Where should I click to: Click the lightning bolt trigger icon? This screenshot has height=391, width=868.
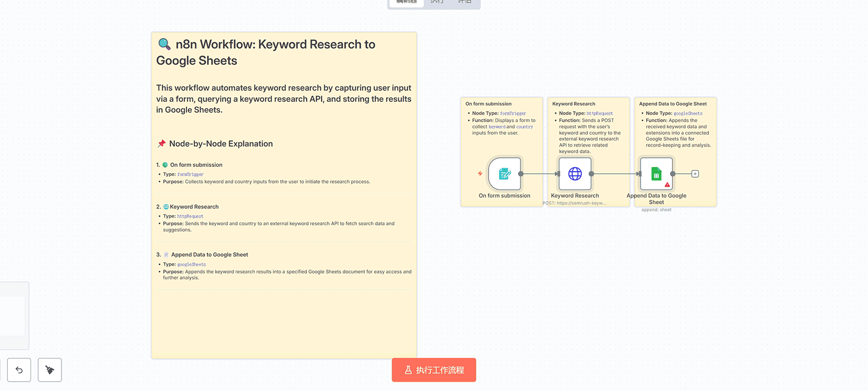tap(480, 174)
